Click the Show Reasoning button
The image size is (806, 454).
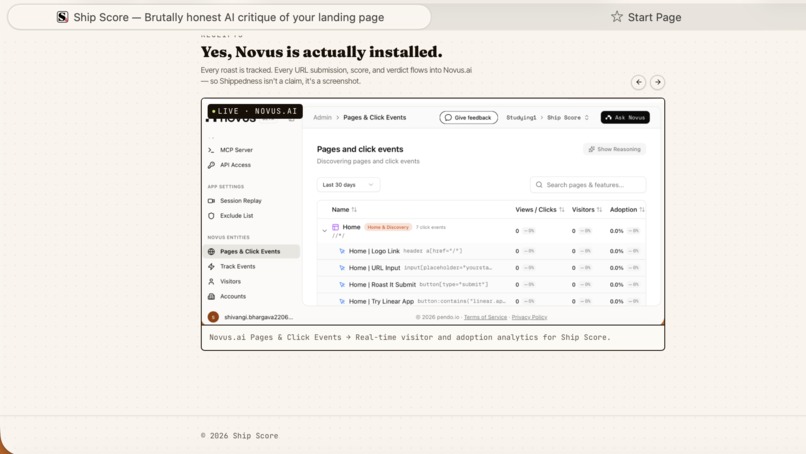pyautogui.click(x=615, y=149)
